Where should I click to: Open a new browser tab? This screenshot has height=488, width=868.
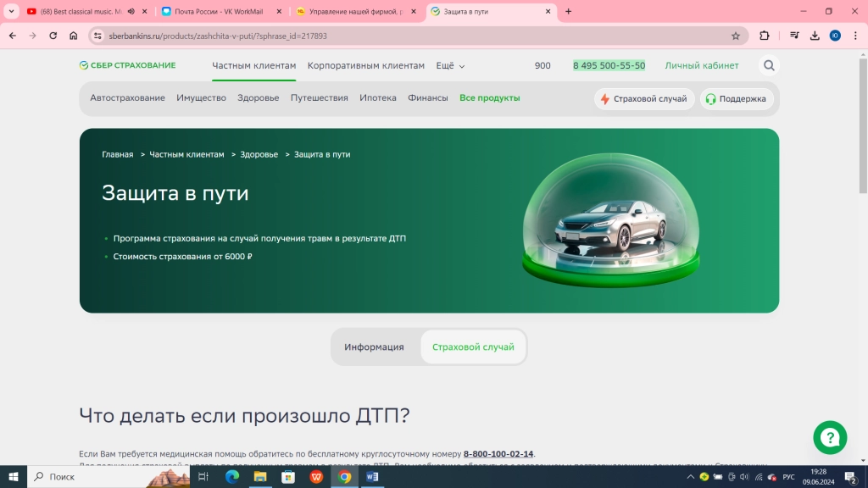pyautogui.click(x=568, y=11)
